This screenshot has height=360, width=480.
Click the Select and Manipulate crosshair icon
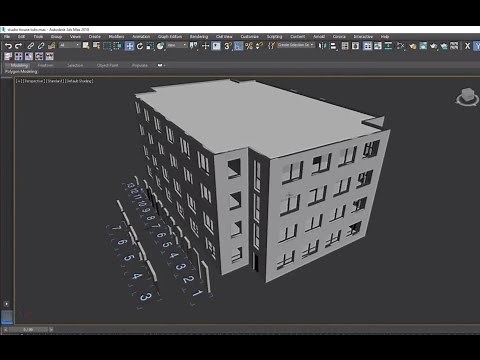(x=205, y=46)
